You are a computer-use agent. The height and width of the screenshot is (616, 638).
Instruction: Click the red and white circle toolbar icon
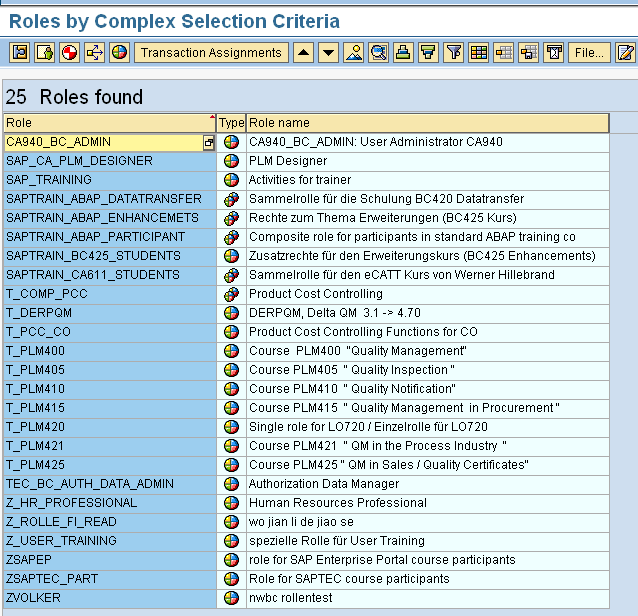[x=70, y=52]
